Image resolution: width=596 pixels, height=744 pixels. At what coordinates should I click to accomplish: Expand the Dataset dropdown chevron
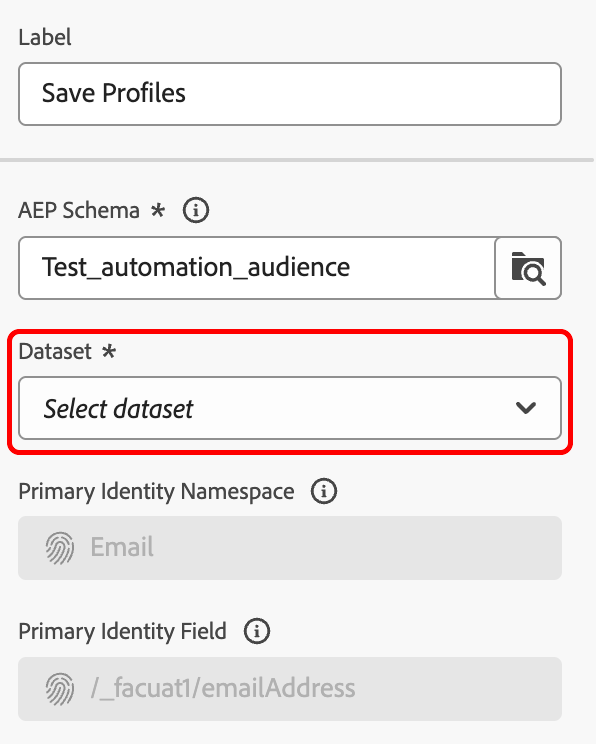526,408
